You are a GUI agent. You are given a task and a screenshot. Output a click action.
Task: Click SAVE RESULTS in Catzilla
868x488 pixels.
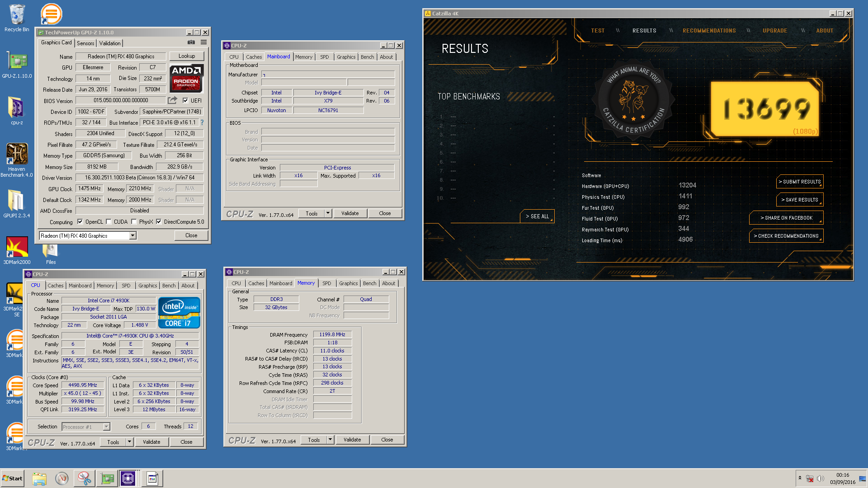[x=800, y=200]
